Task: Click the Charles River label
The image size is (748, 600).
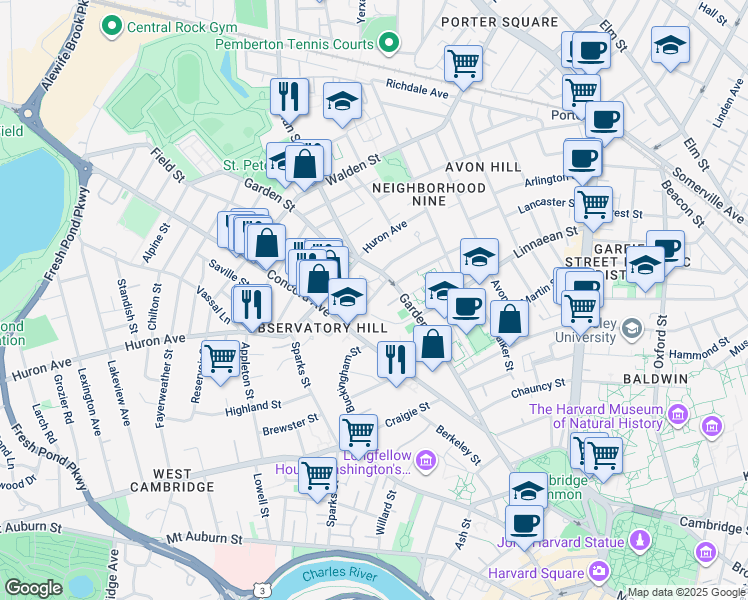Action: click(x=340, y=574)
